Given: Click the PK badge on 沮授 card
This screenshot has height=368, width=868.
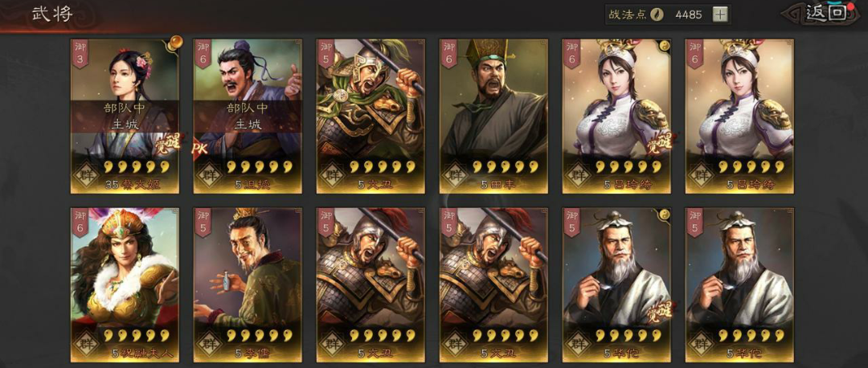Looking at the screenshot, I should [199, 149].
